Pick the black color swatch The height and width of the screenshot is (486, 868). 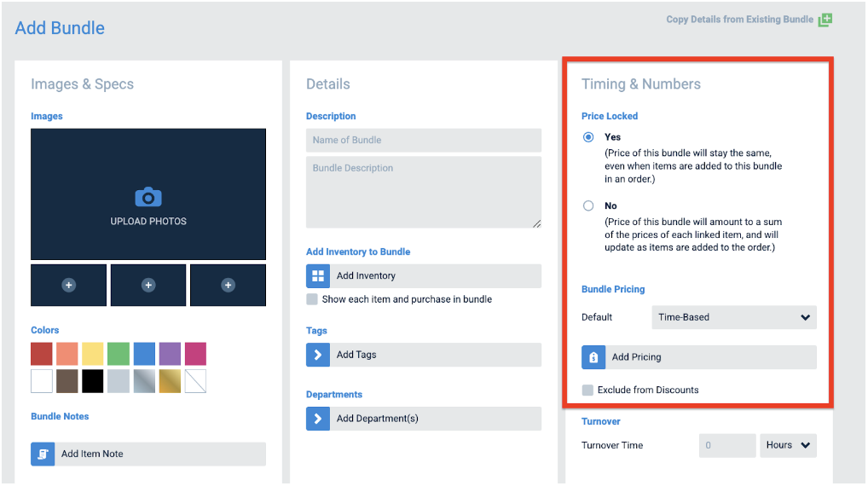tap(92, 381)
